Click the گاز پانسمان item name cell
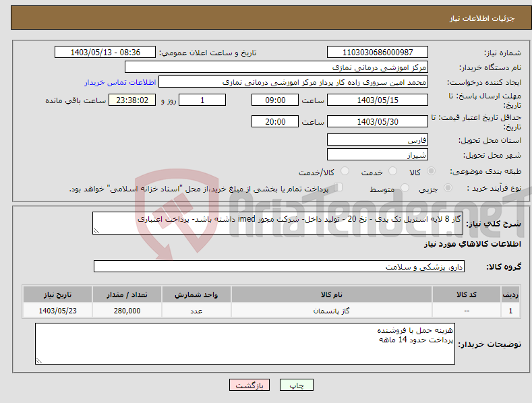532x403 pixels. pyautogui.click(x=332, y=311)
